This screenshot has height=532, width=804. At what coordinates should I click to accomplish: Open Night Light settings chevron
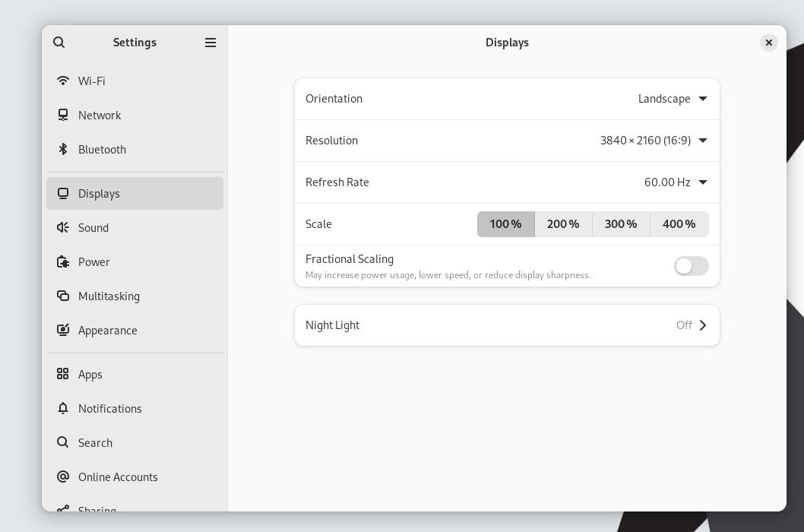(702, 325)
